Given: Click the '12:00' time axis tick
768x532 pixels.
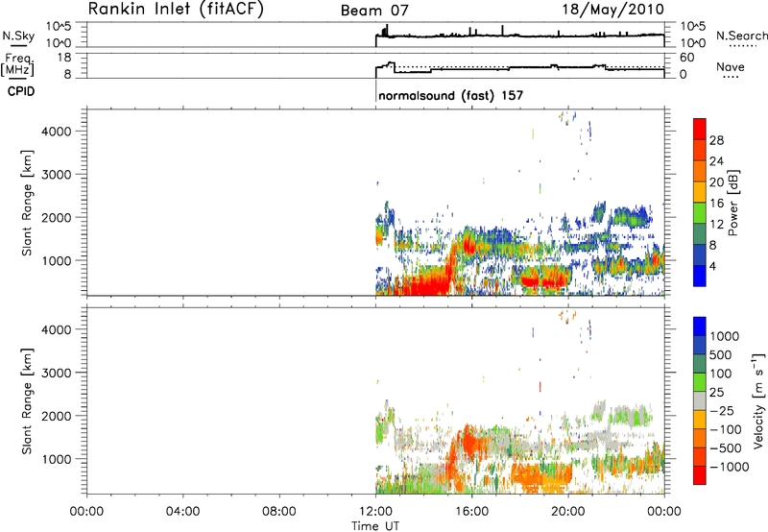Looking at the screenshot, I should point(375,512).
